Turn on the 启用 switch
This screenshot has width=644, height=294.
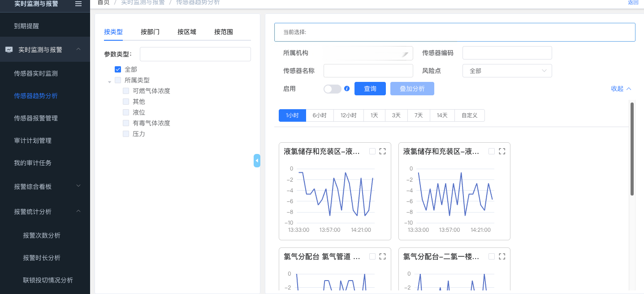(332, 89)
